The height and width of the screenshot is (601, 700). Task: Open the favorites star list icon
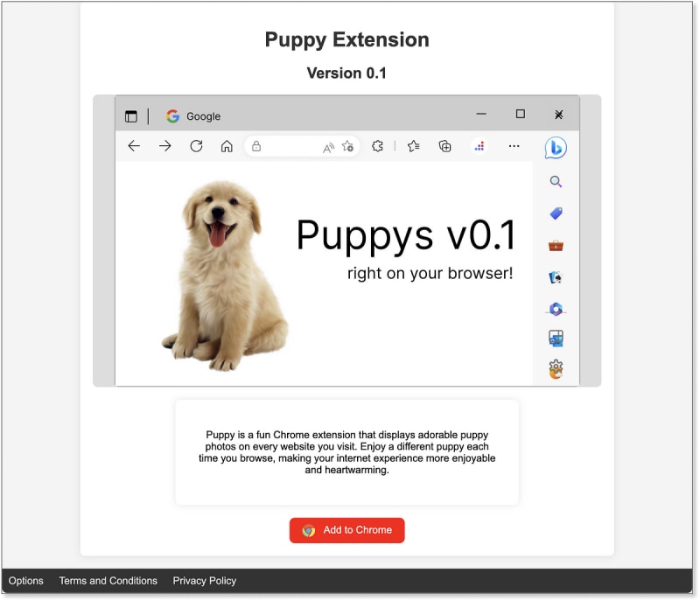(x=414, y=146)
